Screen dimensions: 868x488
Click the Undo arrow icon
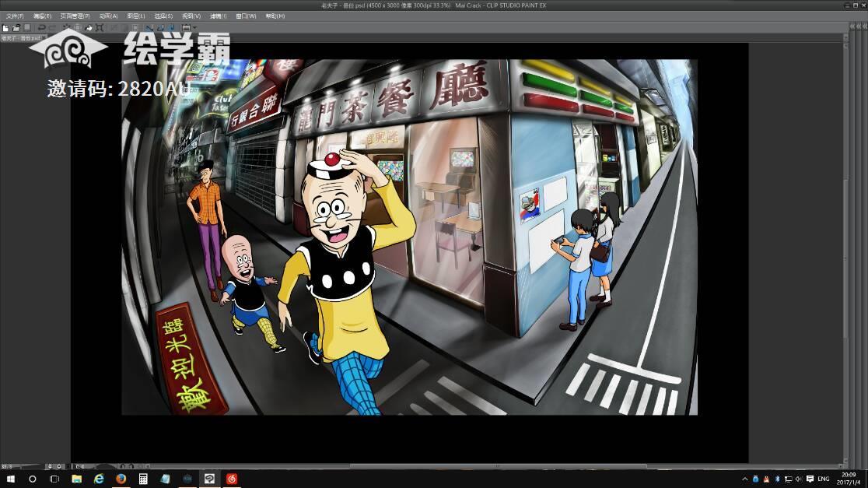(x=41, y=28)
